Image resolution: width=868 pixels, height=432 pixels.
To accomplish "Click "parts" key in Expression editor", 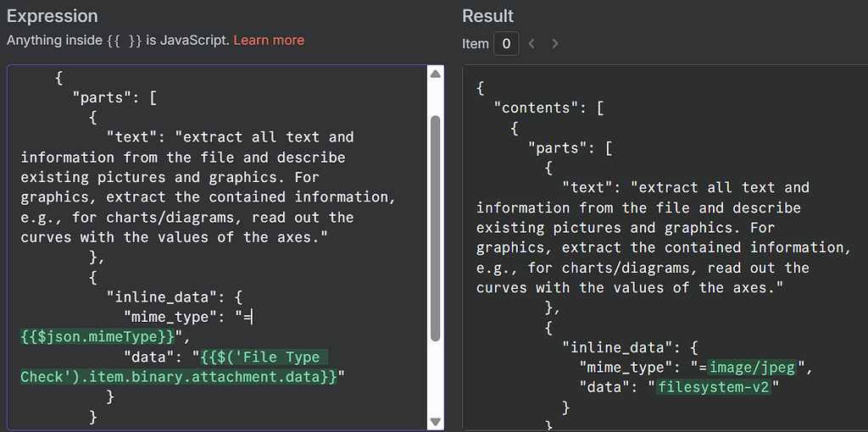I will tap(99, 98).
